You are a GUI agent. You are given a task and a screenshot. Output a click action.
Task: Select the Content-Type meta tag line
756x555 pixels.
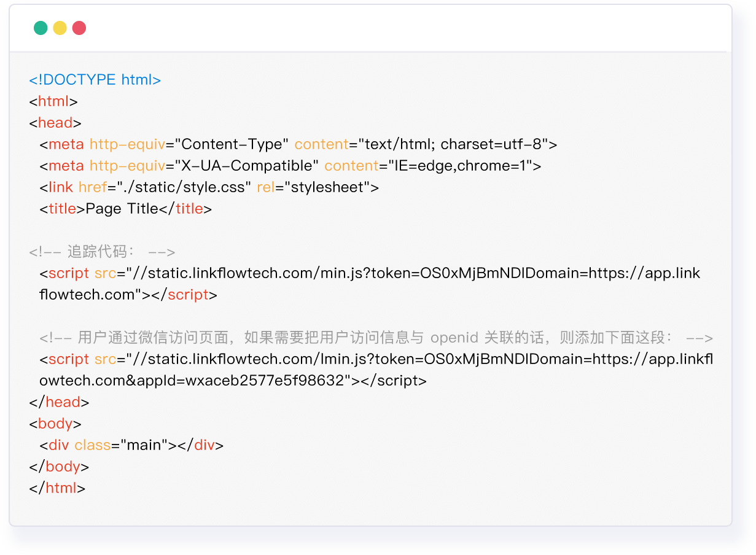(x=298, y=144)
